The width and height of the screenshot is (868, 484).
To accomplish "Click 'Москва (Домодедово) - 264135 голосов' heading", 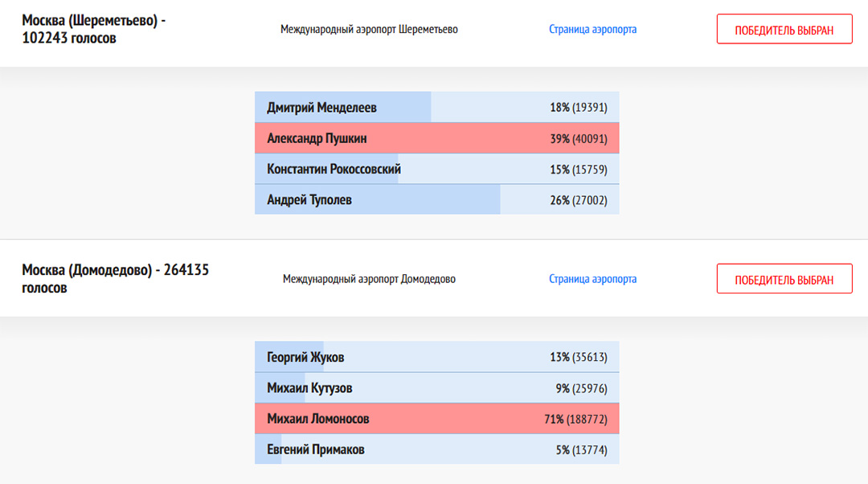I will 115,278.
